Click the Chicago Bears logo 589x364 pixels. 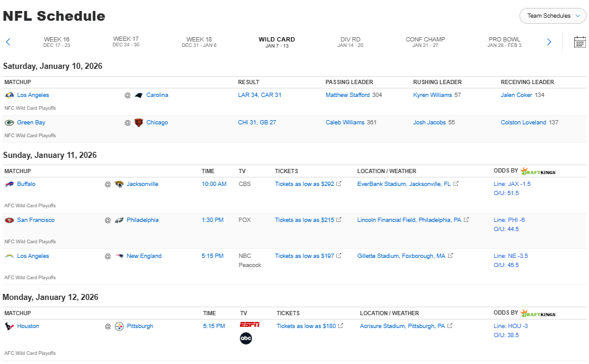tap(137, 122)
